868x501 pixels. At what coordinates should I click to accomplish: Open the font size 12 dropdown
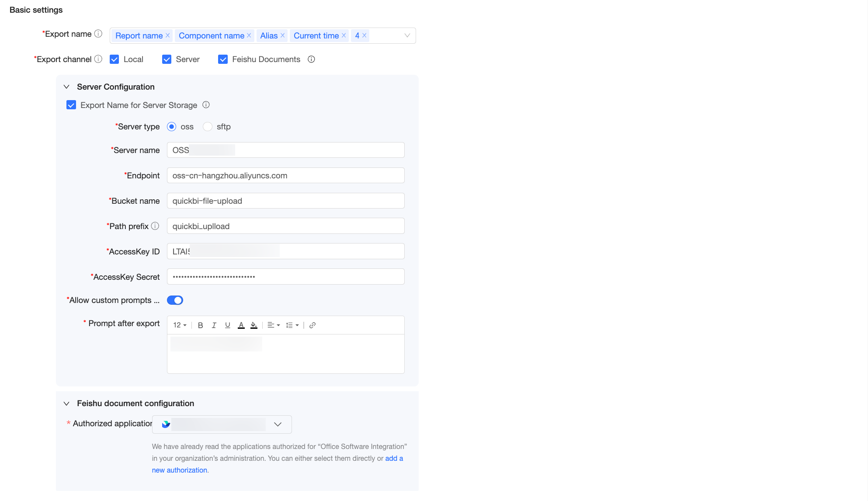click(x=180, y=325)
